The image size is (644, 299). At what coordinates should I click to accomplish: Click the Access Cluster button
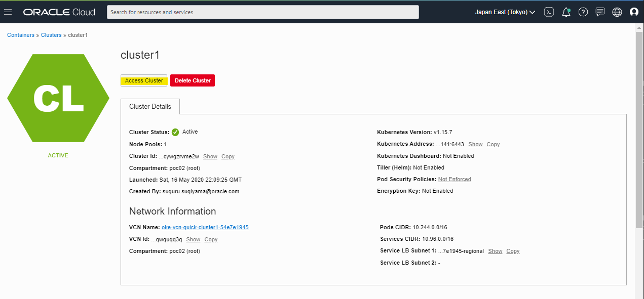click(144, 80)
